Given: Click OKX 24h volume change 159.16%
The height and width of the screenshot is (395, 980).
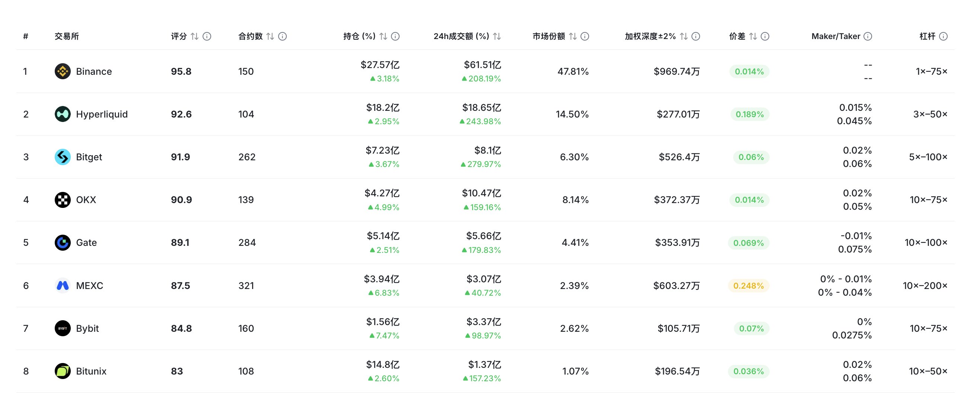Looking at the screenshot, I should click(x=482, y=207).
